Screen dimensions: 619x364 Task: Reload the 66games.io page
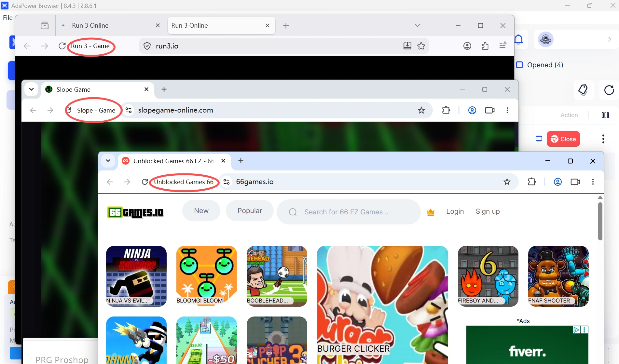[x=145, y=182]
